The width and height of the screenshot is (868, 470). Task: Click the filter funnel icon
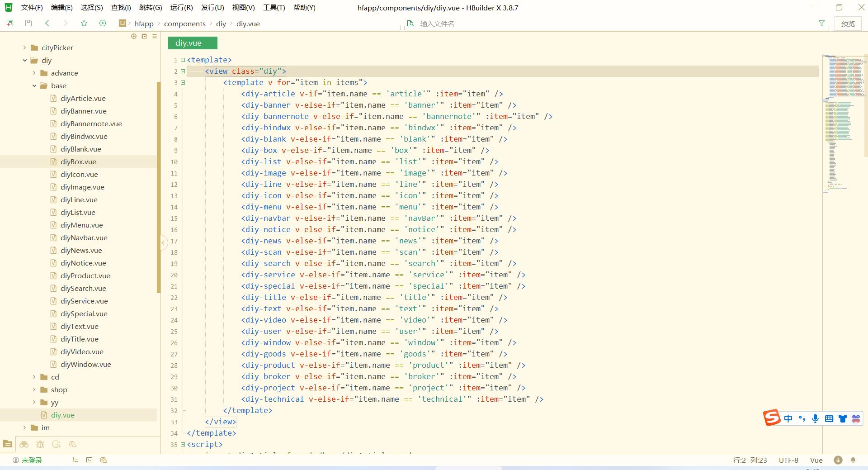coord(821,23)
